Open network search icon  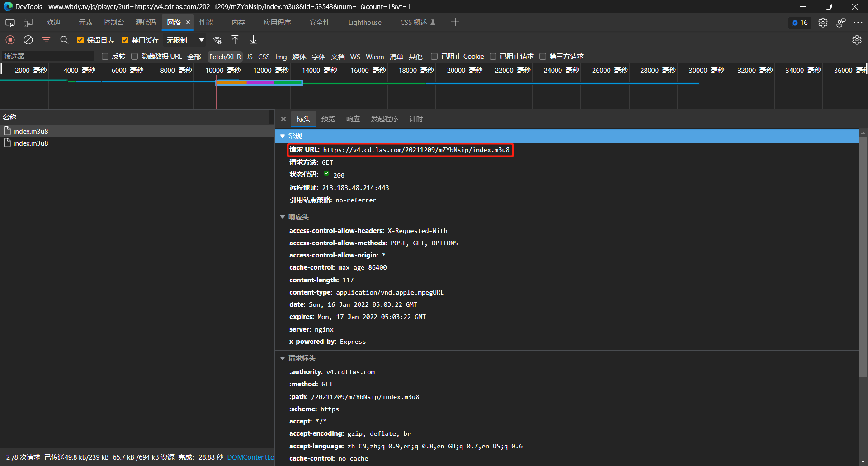pyautogui.click(x=64, y=40)
